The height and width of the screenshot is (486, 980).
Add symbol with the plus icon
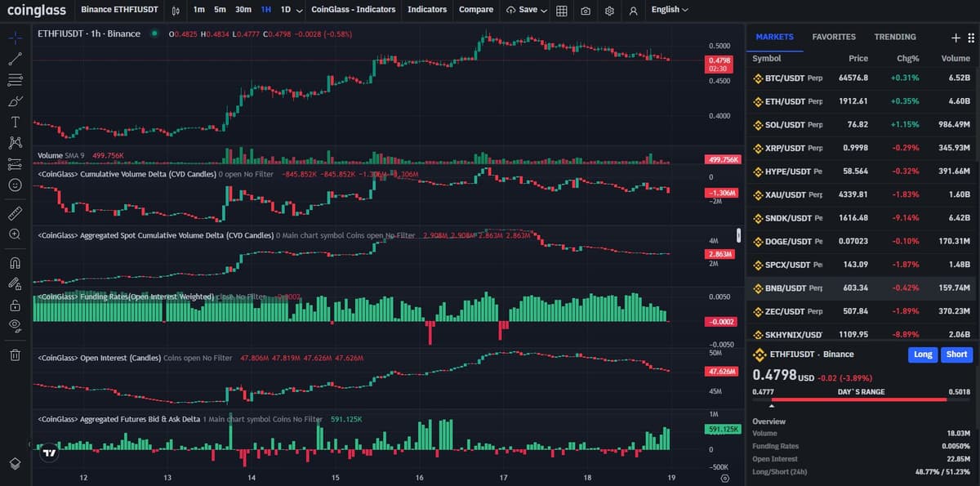[956, 38]
